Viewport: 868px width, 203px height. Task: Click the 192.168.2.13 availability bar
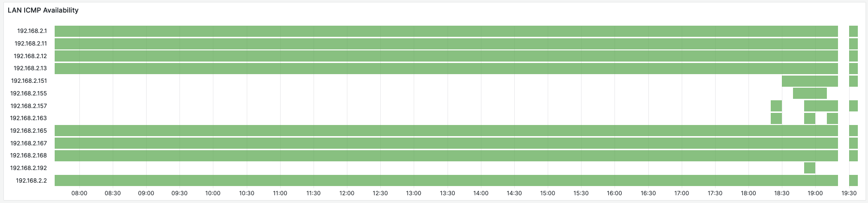[446, 68]
